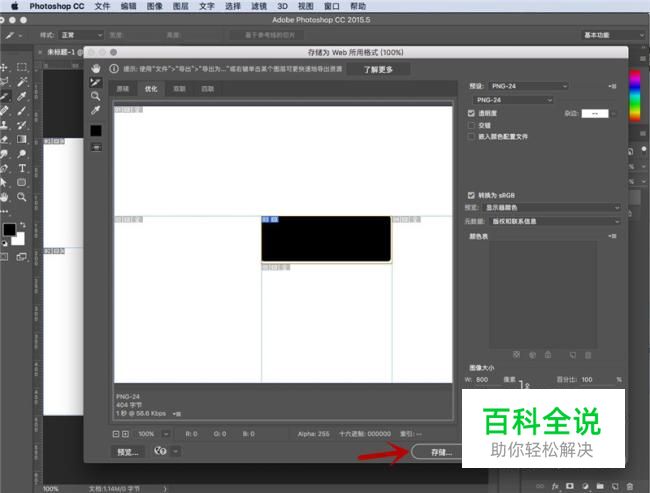Reset default foreground and background colors
This screenshot has height=493, width=650.
[5, 243]
